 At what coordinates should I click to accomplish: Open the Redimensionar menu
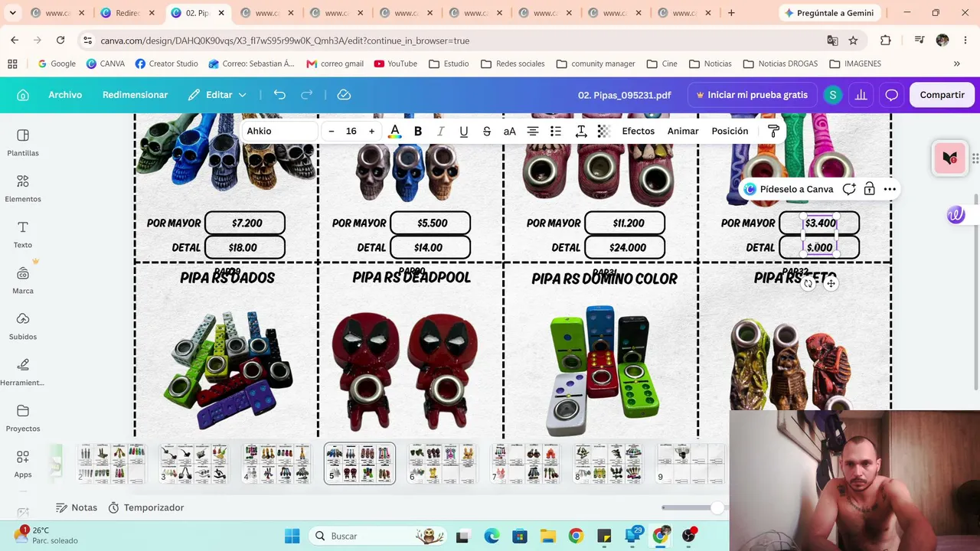coord(135,95)
